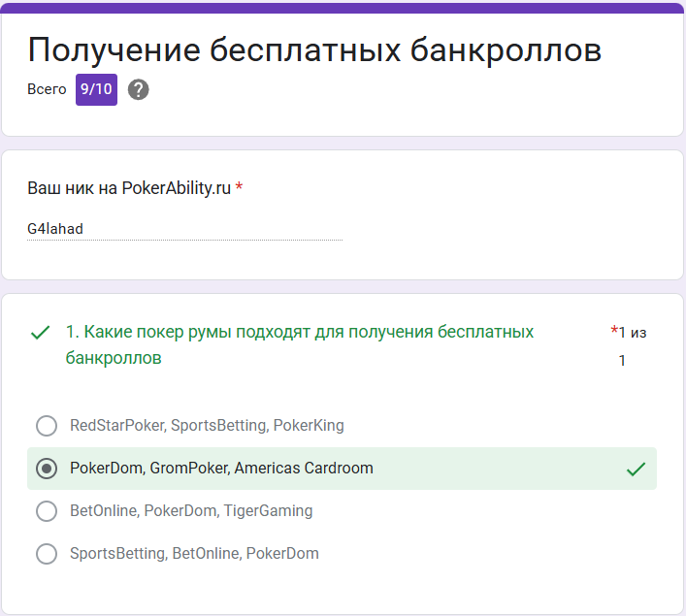Image resolution: width=686 pixels, height=616 pixels.
Task: Click the answer text SportsBetting, BetOnline, PokerDom
Action: 194,554
